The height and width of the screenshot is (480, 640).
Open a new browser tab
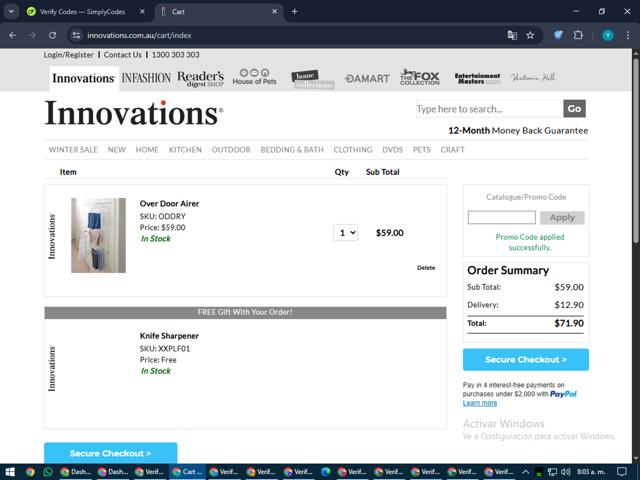[294, 12]
